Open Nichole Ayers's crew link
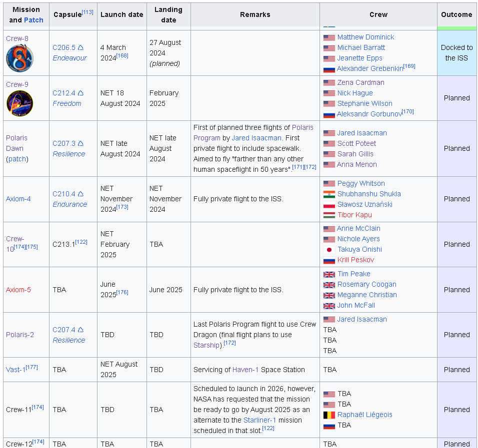478x448 pixels. click(358, 239)
